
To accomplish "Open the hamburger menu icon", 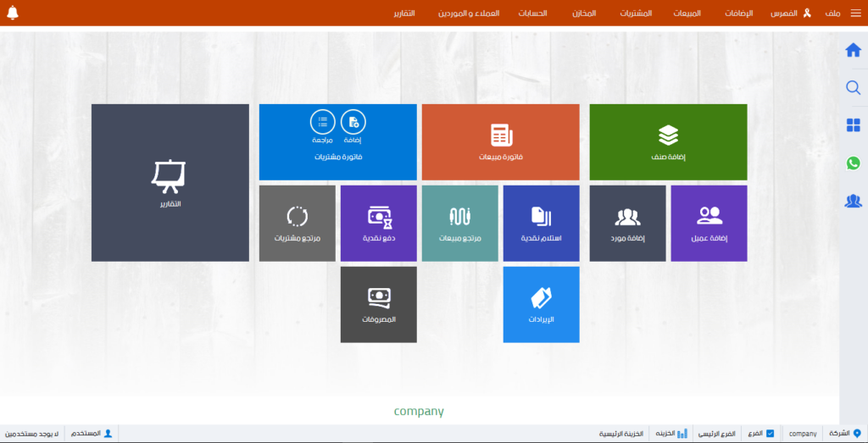I will 855,14.
